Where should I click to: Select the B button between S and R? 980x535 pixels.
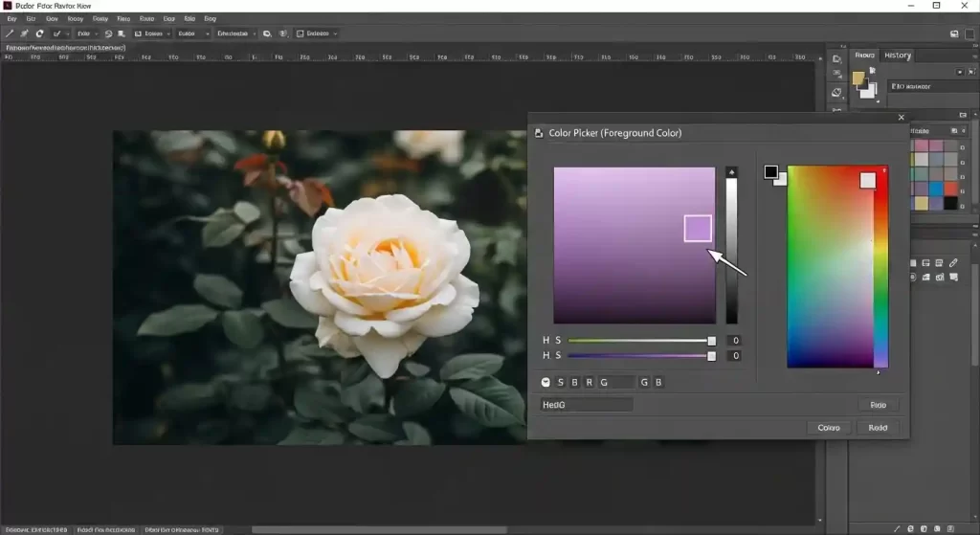(x=574, y=383)
